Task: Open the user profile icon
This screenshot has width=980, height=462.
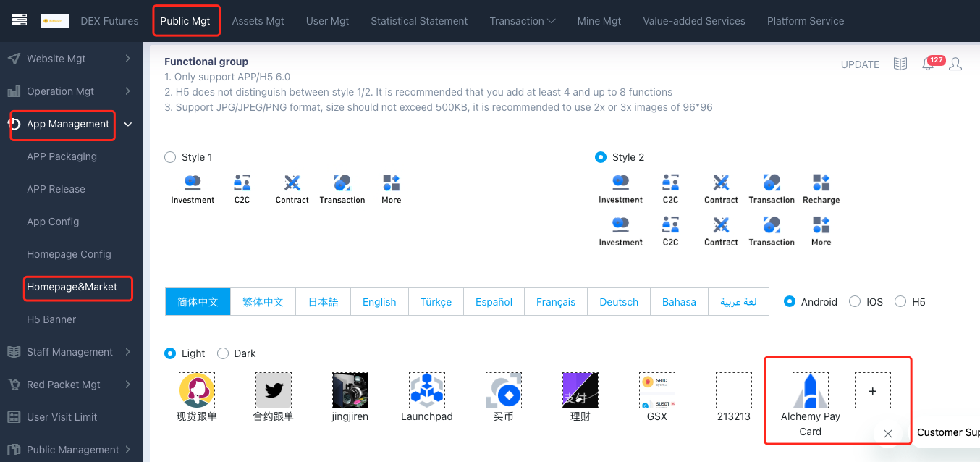Action: (955, 64)
